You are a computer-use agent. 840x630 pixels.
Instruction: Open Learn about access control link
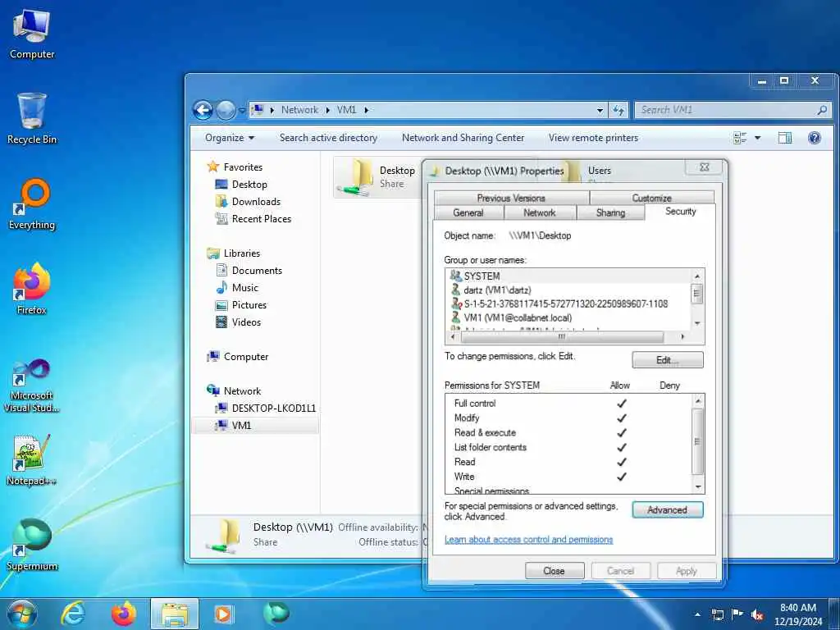point(529,540)
